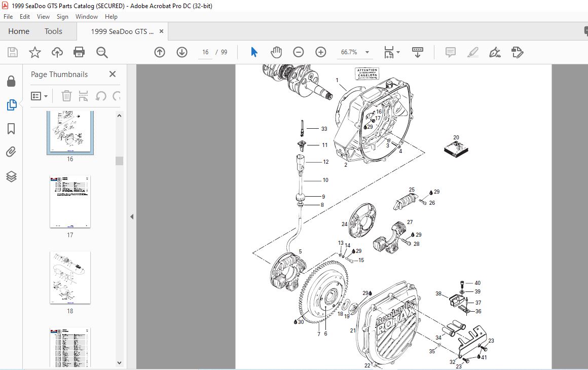Click the read mode keyboard icon
Image resolution: width=588 pixels, height=370 pixels.
(417, 52)
